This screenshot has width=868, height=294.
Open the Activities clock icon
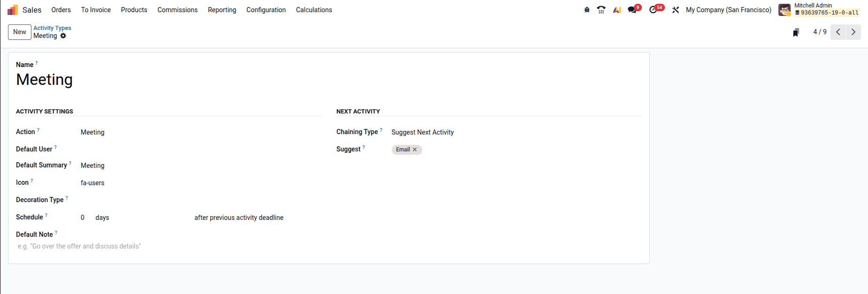pos(653,9)
